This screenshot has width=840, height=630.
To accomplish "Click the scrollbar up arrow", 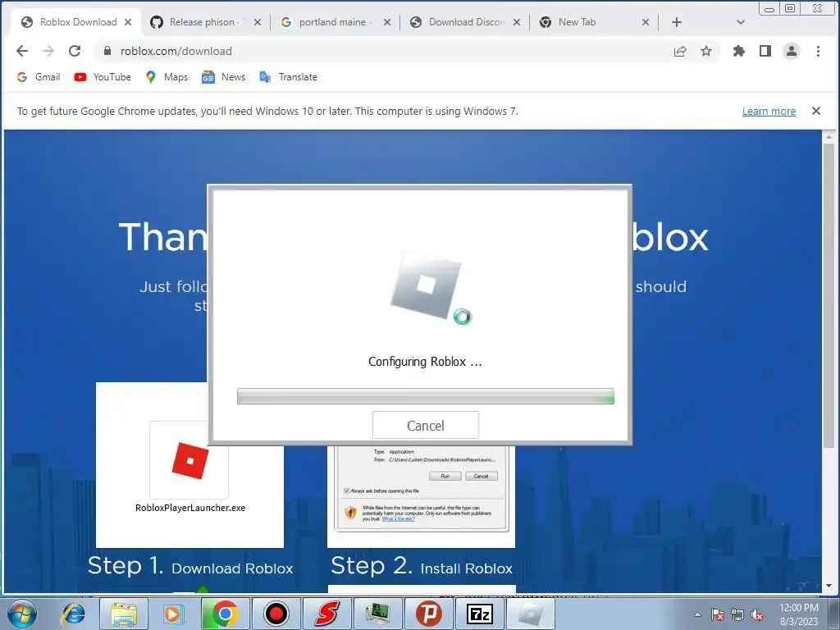I will point(829,137).
